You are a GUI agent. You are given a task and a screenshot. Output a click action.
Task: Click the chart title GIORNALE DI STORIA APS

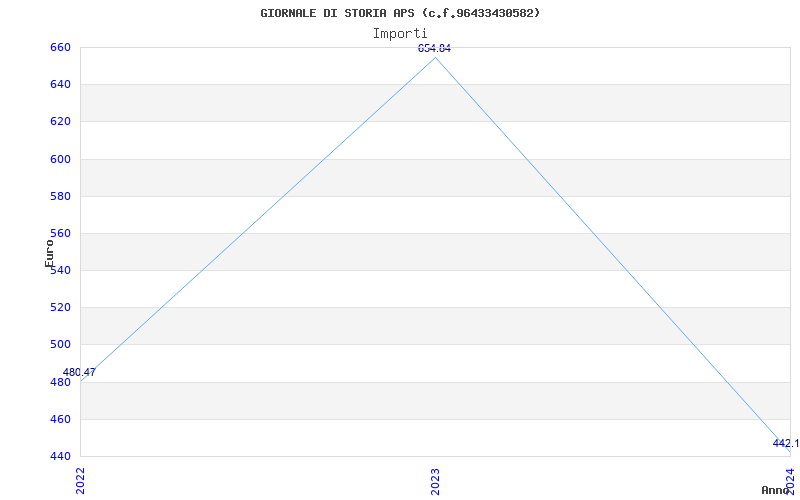tap(400, 13)
